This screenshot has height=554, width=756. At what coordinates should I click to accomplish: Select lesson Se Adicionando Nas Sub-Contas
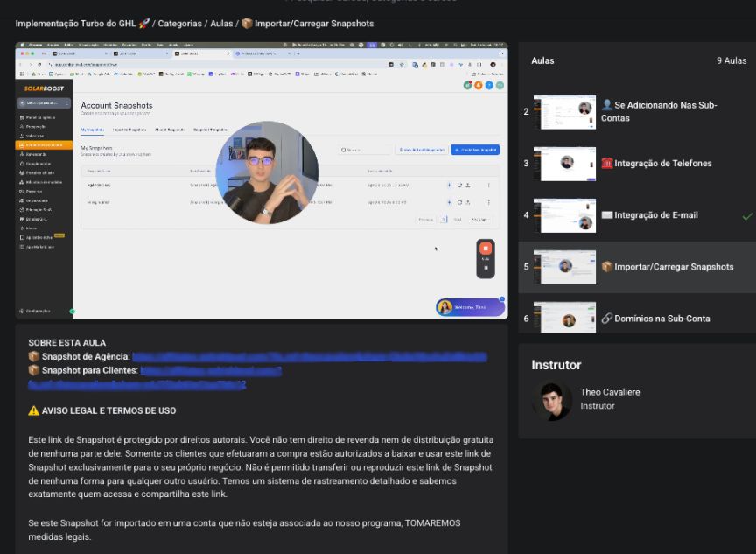(x=659, y=111)
